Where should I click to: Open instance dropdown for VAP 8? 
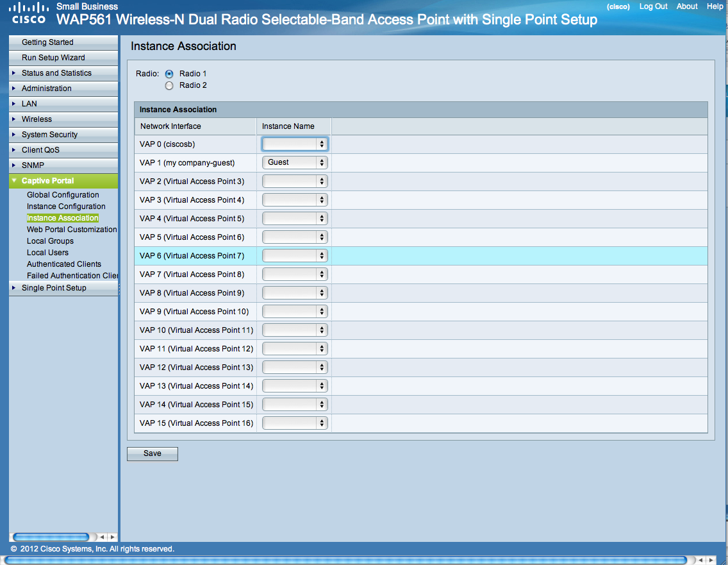[x=295, y=292]
